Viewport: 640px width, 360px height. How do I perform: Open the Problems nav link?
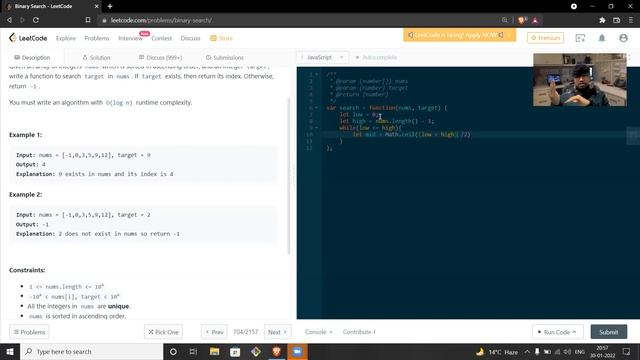tap(97, 38)
